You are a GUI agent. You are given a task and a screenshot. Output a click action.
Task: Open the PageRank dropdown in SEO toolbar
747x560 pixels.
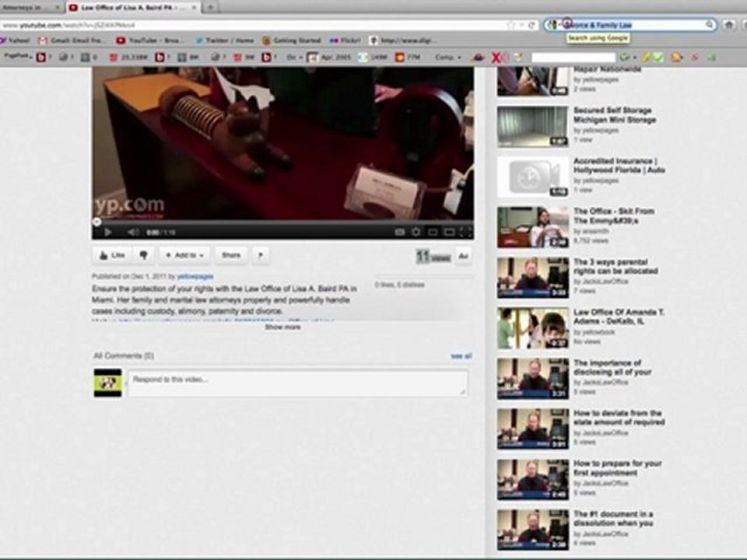(x=18, y=57)
